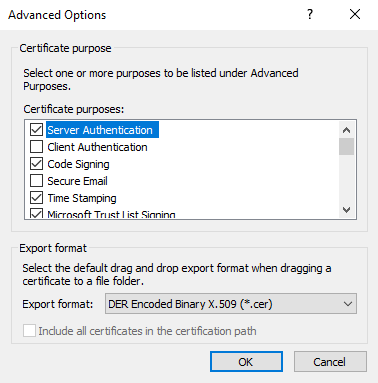Tick Include all certificates in certification path

pyautogui.click(x=29, y=331)
